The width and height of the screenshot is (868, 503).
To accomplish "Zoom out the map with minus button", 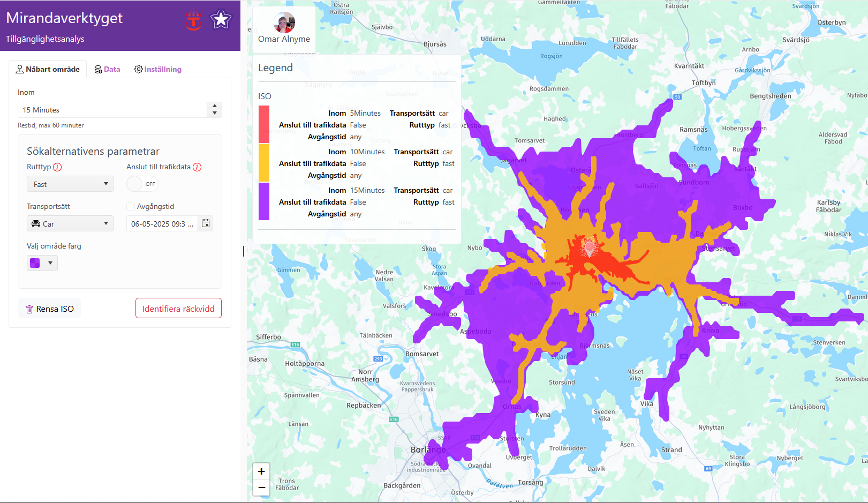I will click(261, 487).
